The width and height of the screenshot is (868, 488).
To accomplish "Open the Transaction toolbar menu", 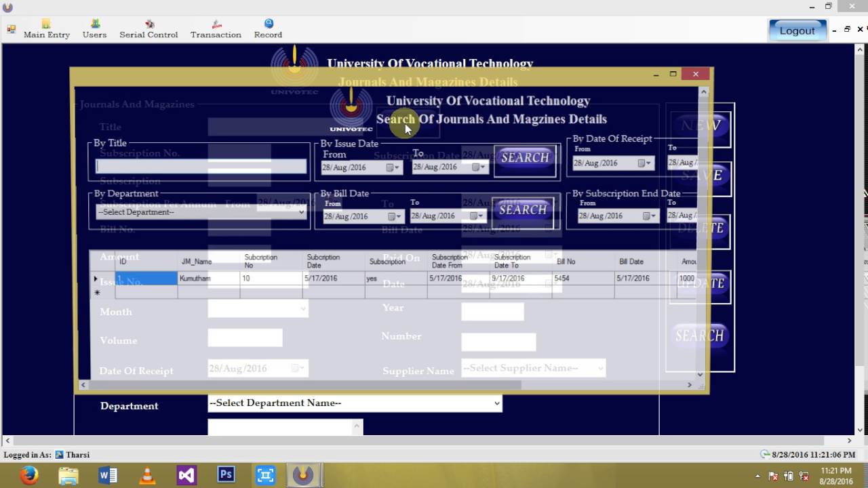I will click(216, 29).
